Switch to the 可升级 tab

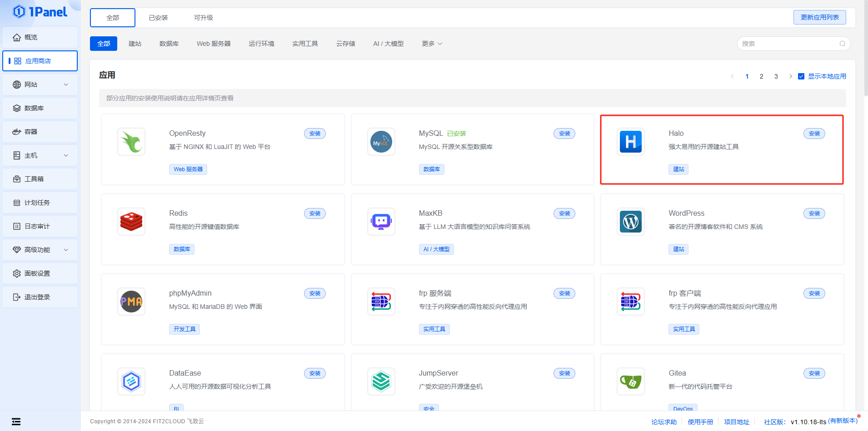click(204, 18)
